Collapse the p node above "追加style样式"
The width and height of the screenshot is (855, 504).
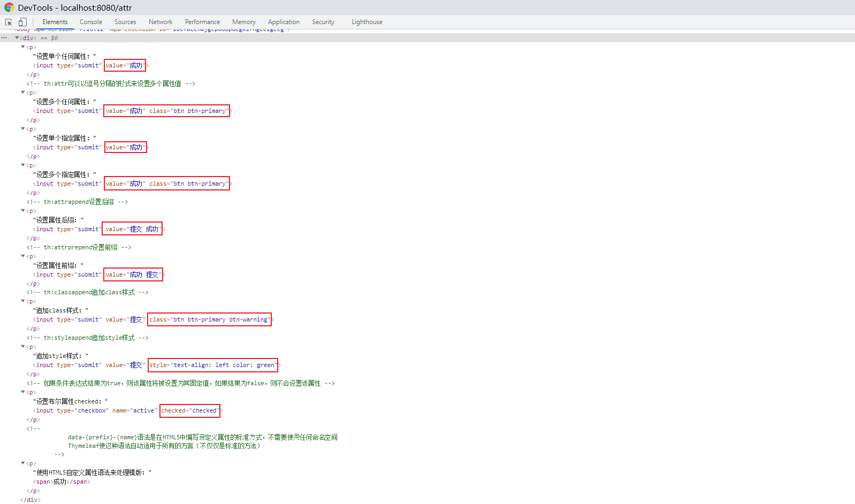click(23, 347)
